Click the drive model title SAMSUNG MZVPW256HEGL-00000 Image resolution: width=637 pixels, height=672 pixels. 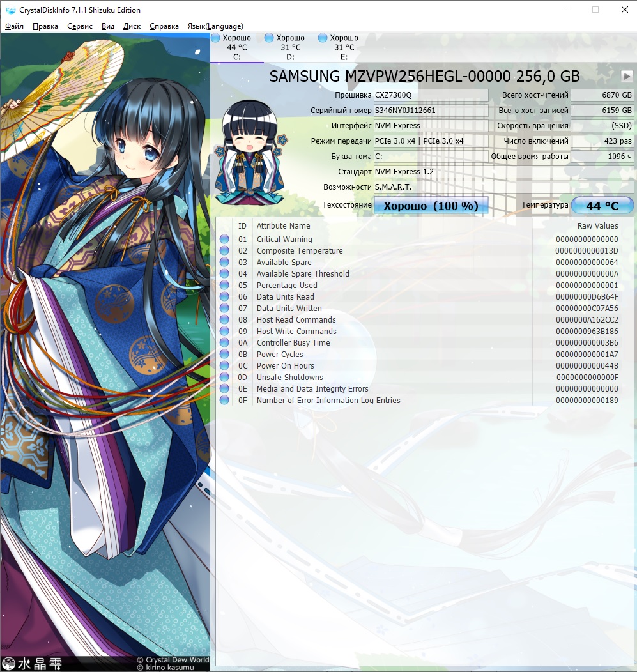coord(390,76)
